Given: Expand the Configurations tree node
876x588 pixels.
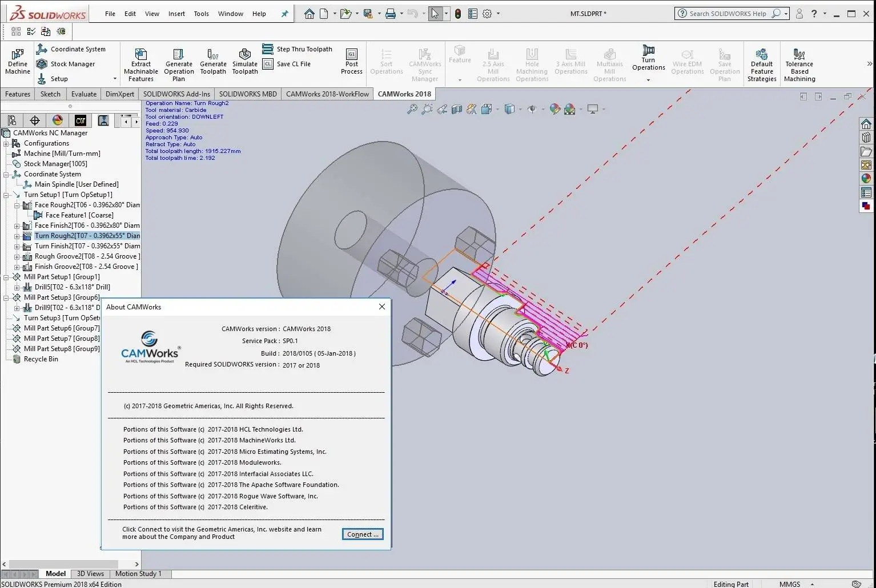Looking at the screenshot, I should pyautogui.click(x=6, y=143).
